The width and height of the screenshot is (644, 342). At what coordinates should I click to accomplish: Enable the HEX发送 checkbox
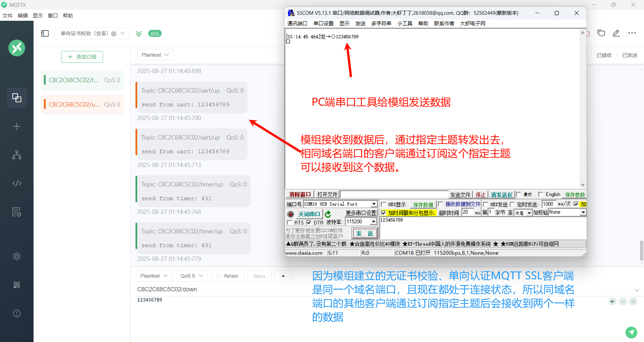(485, 204)
